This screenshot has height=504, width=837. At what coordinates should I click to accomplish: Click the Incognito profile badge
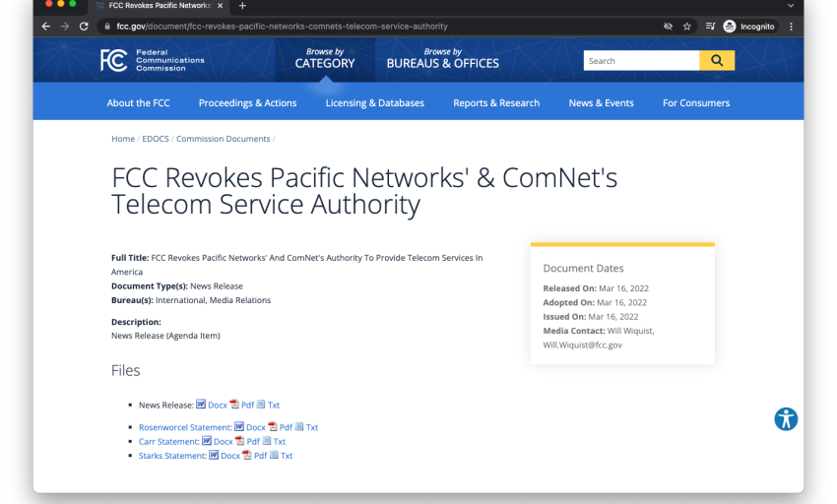(749, 27)
